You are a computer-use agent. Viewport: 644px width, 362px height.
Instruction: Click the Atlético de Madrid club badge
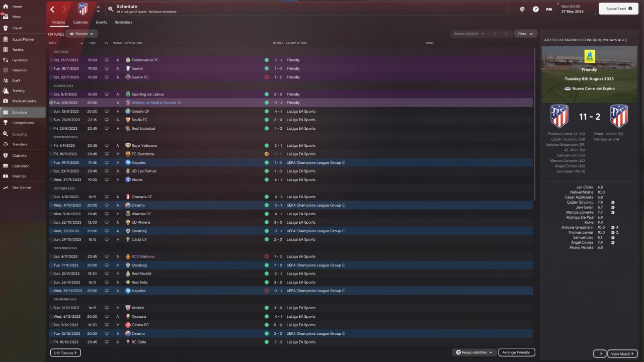click(x=83, y=9)
